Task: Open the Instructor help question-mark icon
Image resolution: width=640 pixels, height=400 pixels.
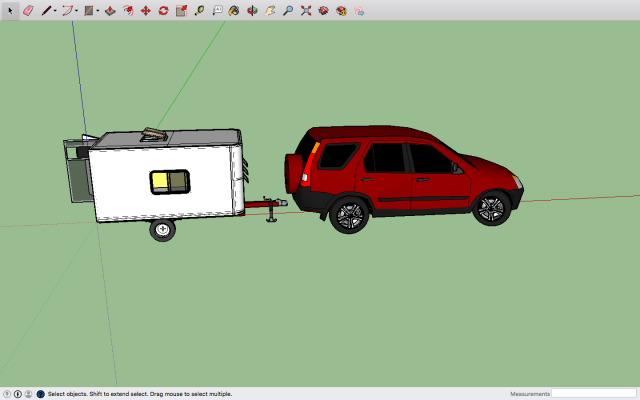Action: click(40, 394)
